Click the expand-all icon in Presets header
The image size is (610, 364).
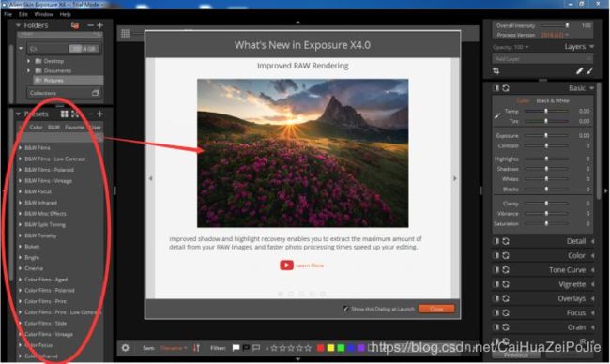[75, 114]
